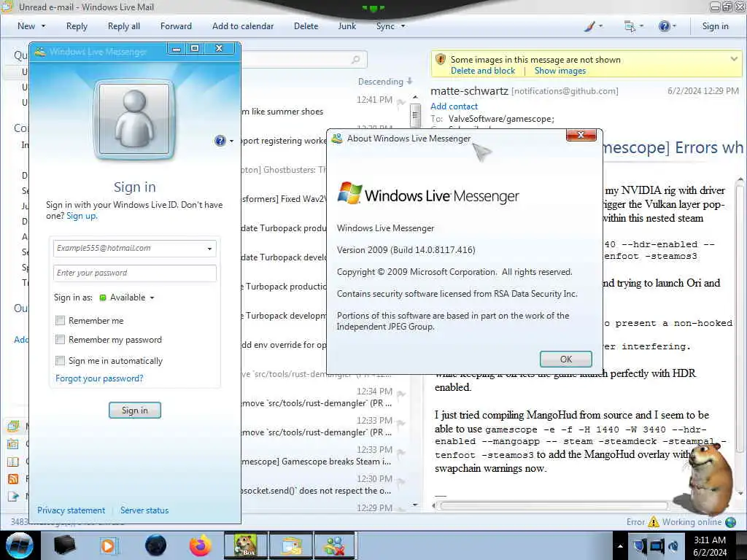The height and width of the screenshot is (560, 747).
Task: Click the blue Help icon in Mail toolbar
Action: pyautogui.click(x=664, y=26)
